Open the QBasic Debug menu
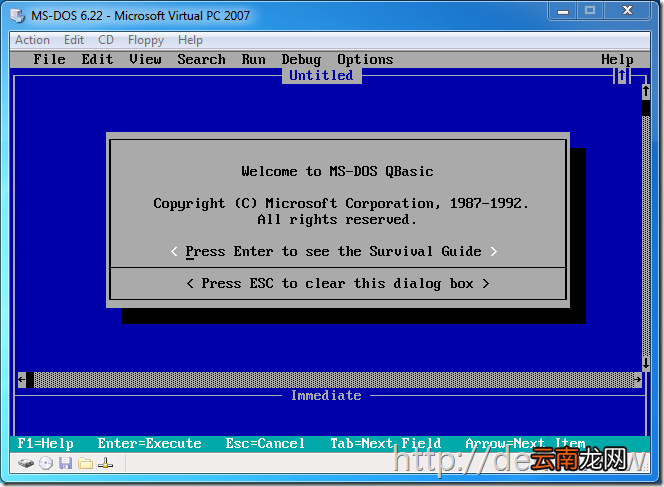This screenshot has width=664, height=487. [301, 60]
